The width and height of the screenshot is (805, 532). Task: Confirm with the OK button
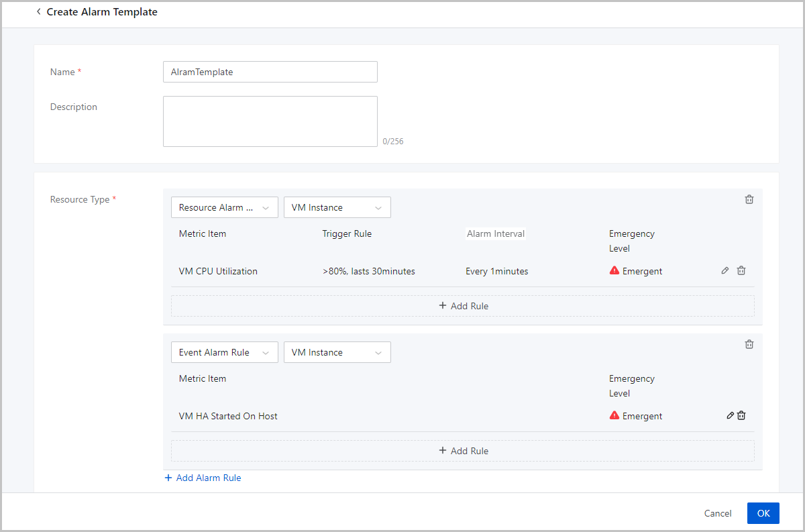tap(763, 513)
